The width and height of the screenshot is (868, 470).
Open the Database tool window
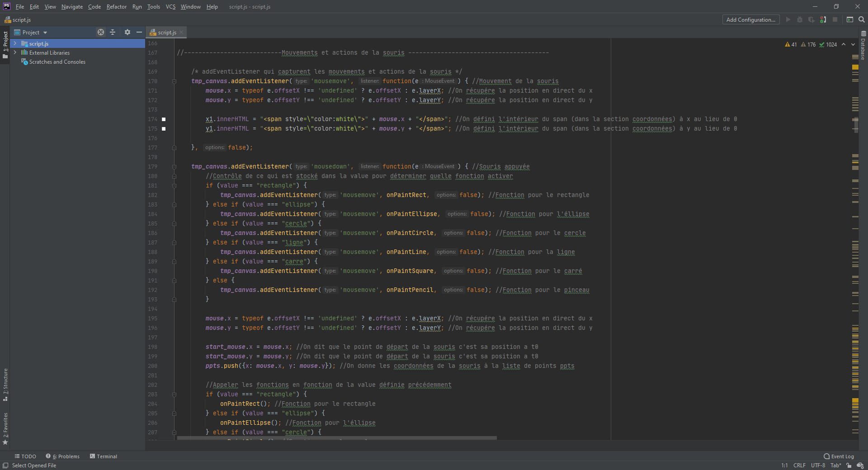coord(863,45)
